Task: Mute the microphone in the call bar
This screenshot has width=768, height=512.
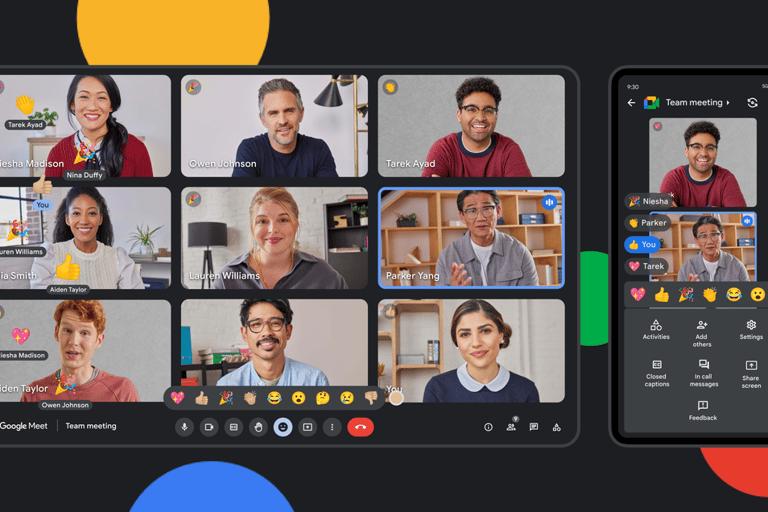Action: (x=185, y=427)
